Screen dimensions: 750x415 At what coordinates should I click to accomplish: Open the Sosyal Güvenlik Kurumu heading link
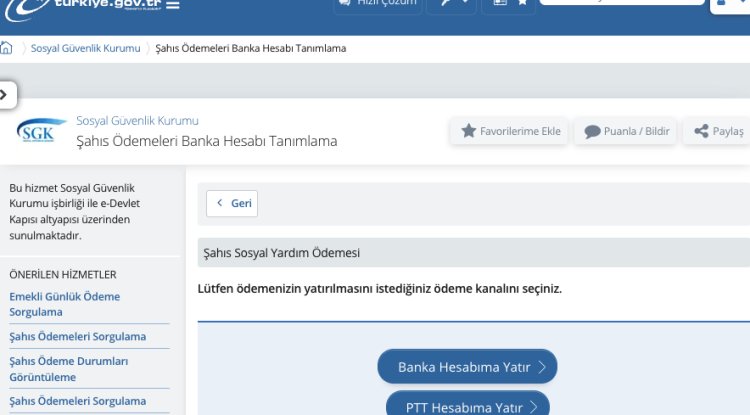(x=137, y=120)
